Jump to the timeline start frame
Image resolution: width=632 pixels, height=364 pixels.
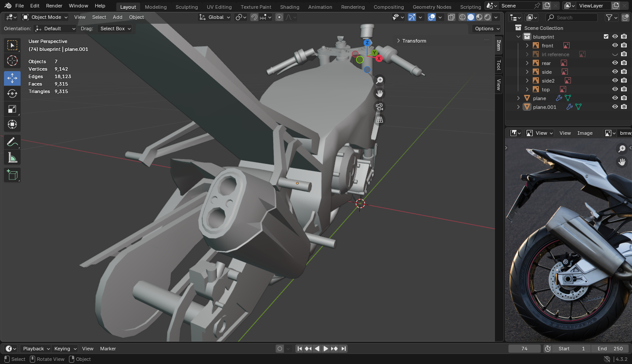(x=300, y=349)
